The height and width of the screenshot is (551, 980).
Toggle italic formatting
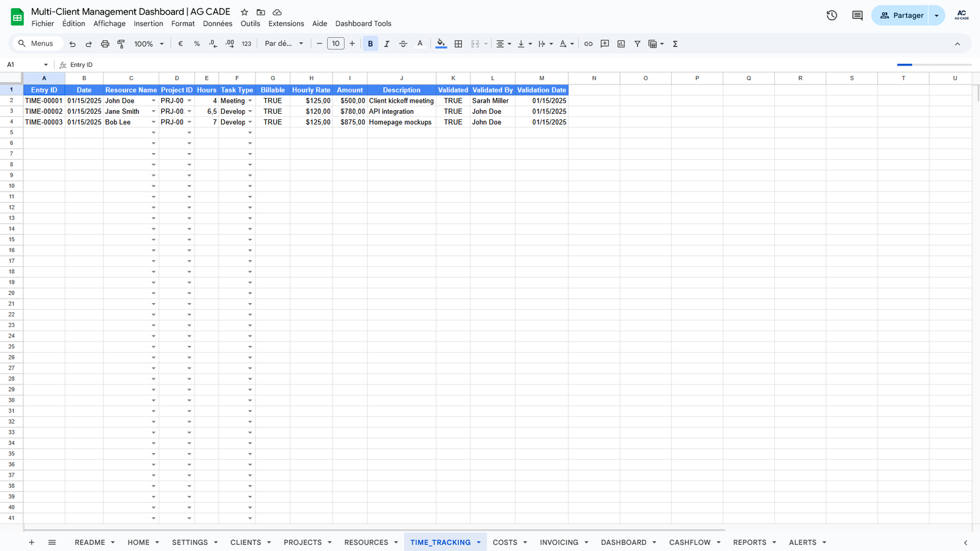pyautogui.click(x=386, y=44)
